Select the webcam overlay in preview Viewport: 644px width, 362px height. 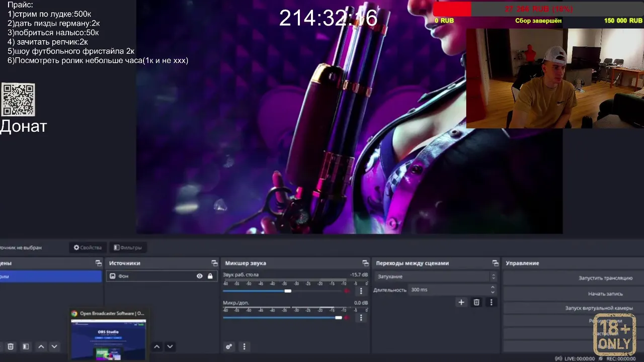coord(555,78)
